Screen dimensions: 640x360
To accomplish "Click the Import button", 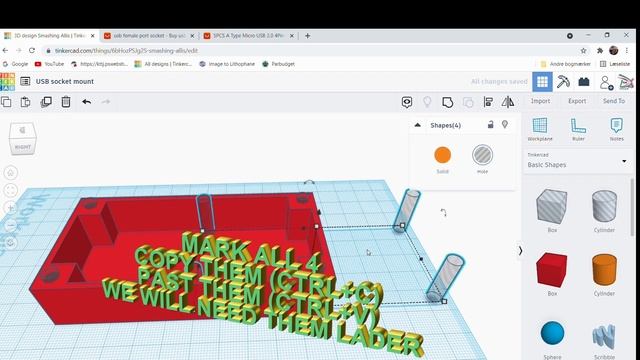I will [x=540, y=101].
